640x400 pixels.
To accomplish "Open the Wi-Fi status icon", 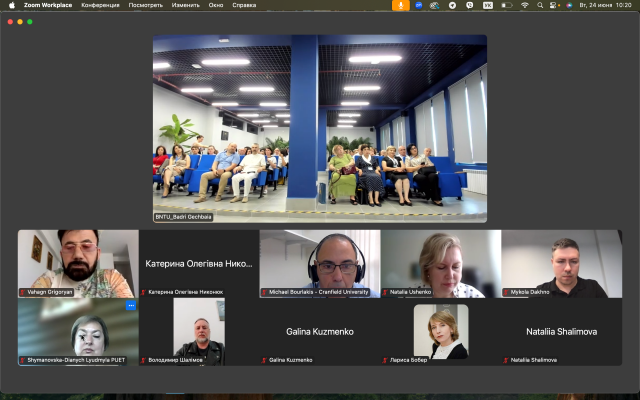I will coord(524,5).
